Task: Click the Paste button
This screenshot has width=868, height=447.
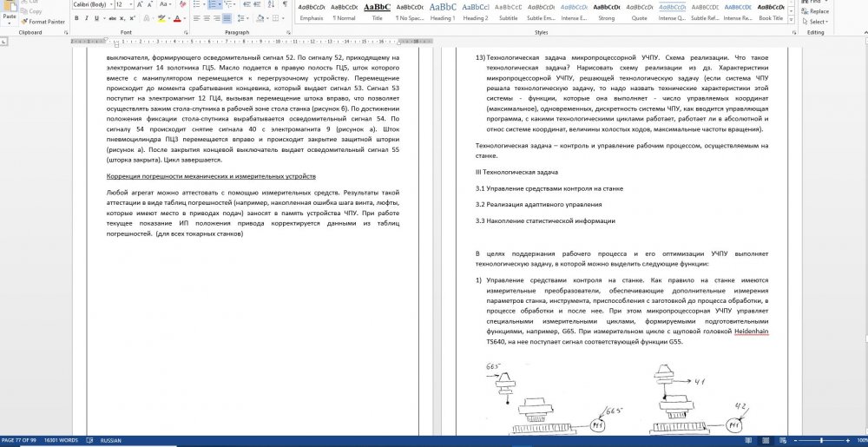Action: [10, 12]
